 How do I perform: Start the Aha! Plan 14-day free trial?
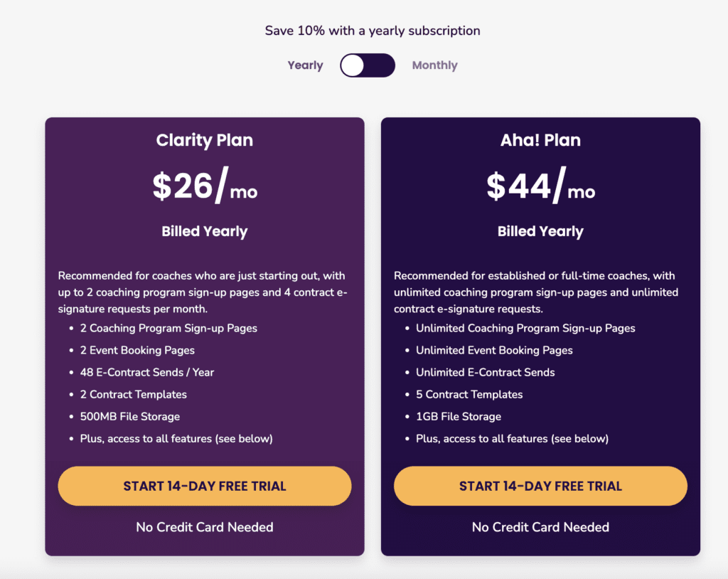[540, 487]
